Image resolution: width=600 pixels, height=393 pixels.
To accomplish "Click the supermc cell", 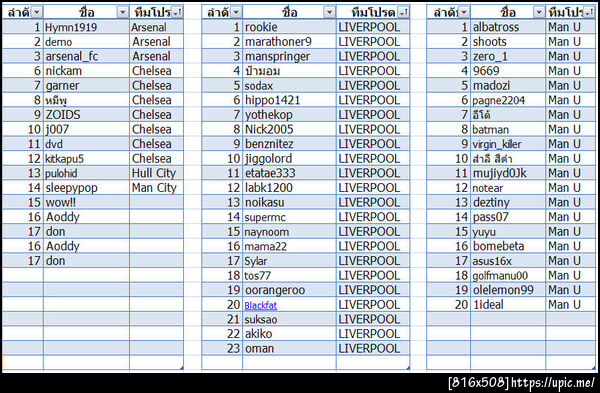I will [289, 217].
